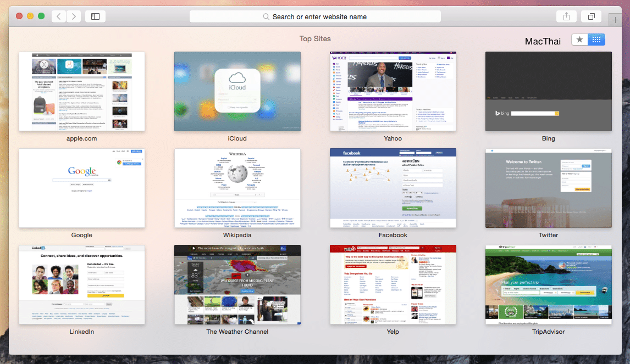Image resolution: width=630 pixels, height=364 pixels.
Task: Click the "Wikipedia" caption text
Action: click(x=237, y=235)
